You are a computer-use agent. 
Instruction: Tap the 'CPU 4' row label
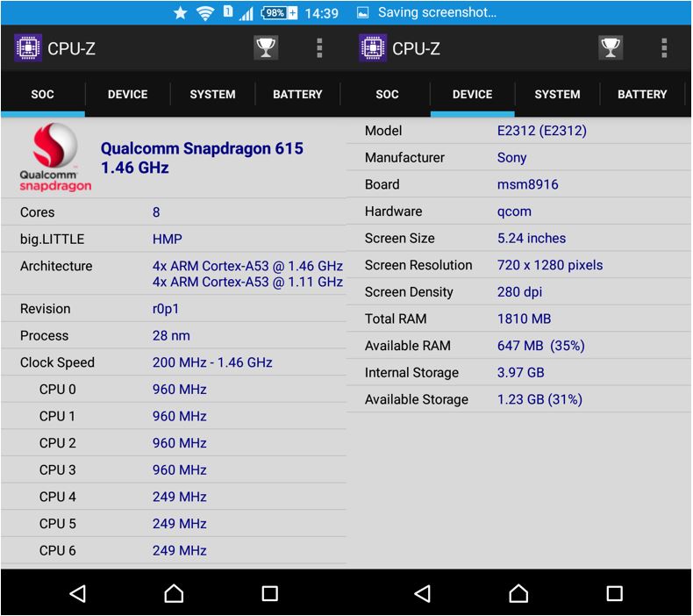point(57,497)
